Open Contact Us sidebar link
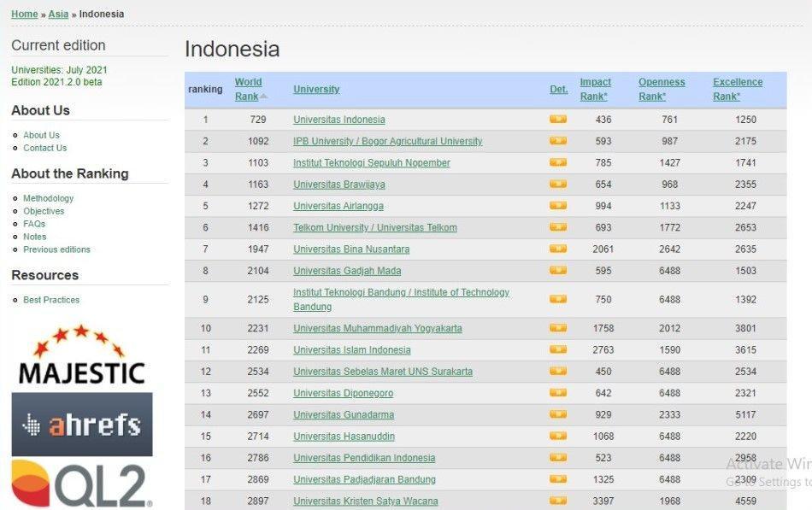812x510 pixels. point(45,148)
